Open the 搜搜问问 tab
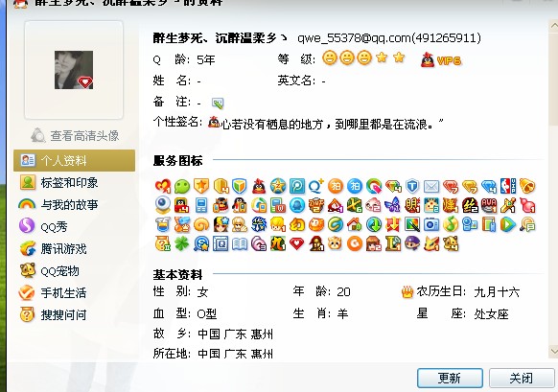The width and height of the screenshot is (558, 392). point(74,314)
